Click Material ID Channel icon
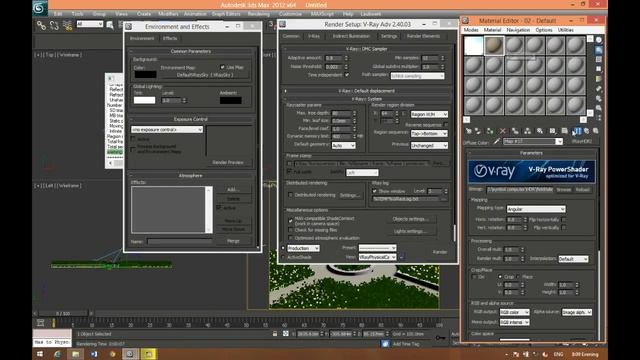 [552, 131]
